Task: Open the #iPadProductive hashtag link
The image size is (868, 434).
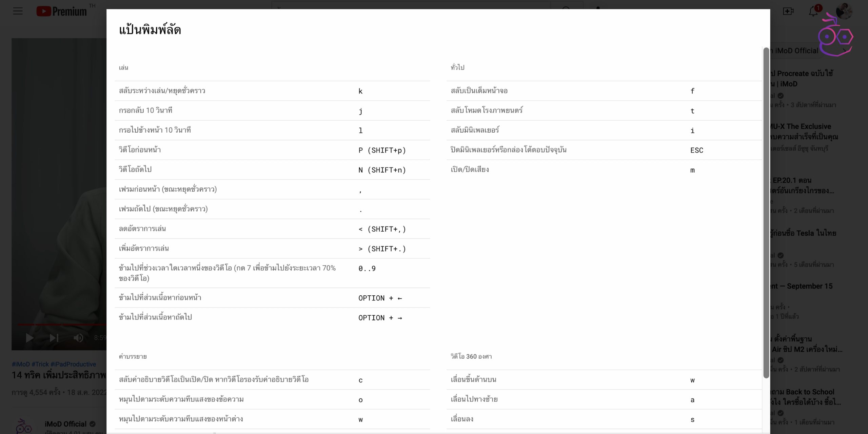Action: point(73,364)
